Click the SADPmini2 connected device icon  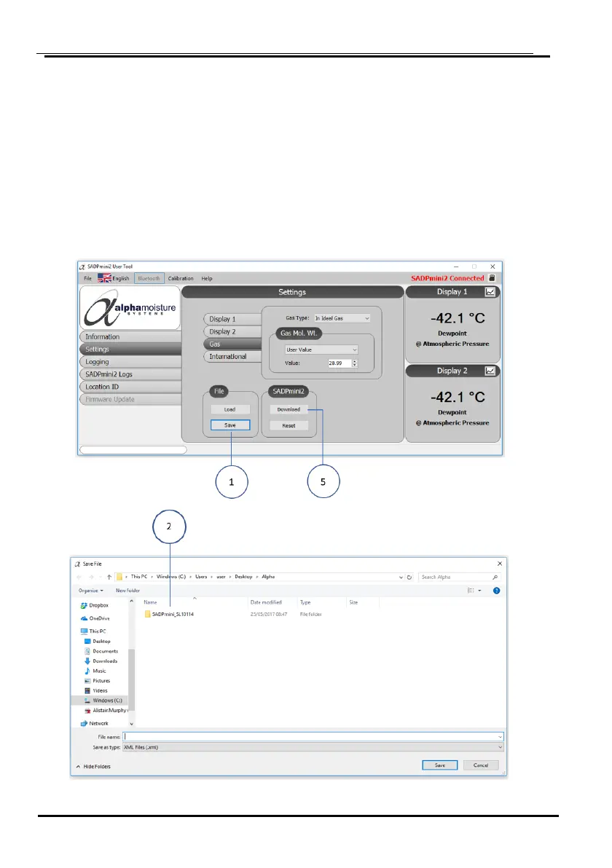[x=492, y=278]
